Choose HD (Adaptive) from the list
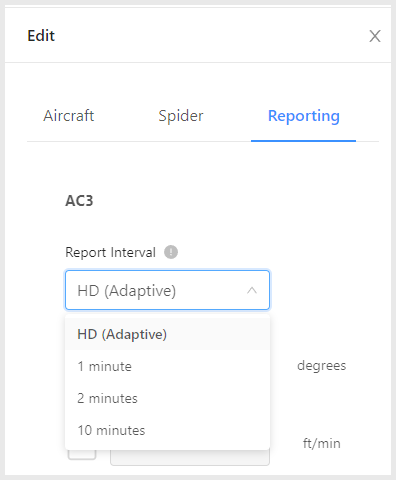Screen dimensions: 396x480 pos(167,334)
